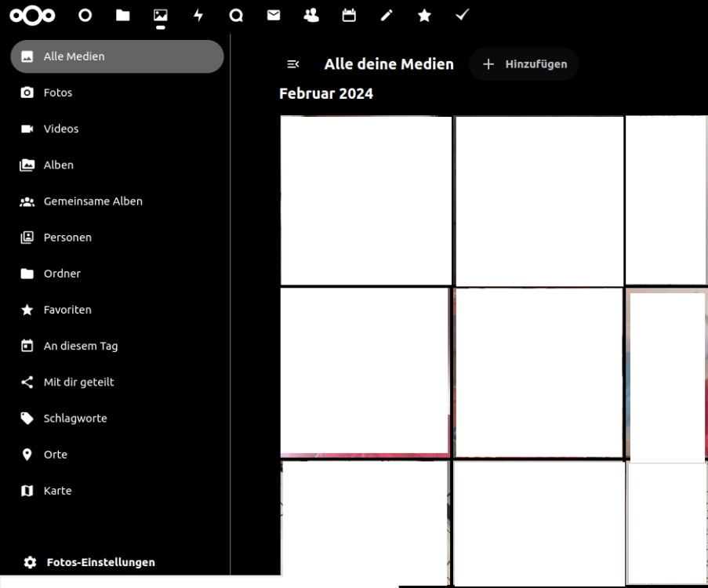Select Alle Medien in the sidebar
Image resolution: width=708 pixels, height=588 pixels.
117,56
